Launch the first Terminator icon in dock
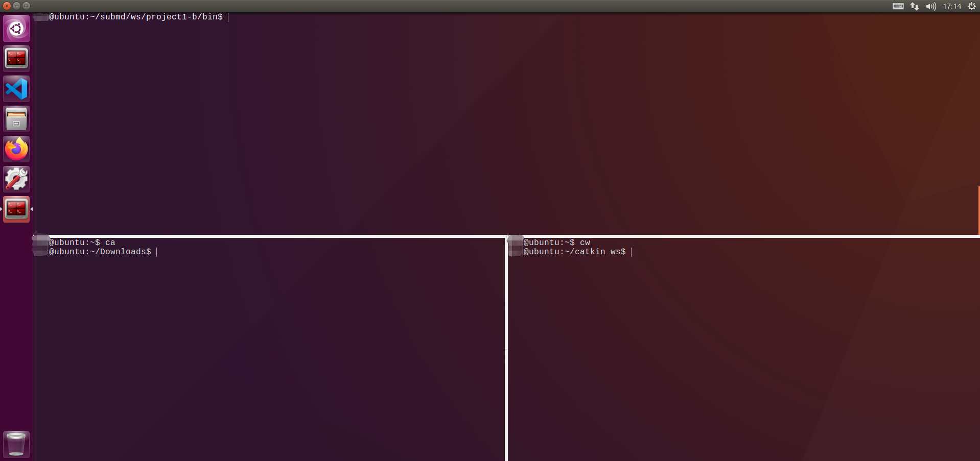 click(16, 58)
